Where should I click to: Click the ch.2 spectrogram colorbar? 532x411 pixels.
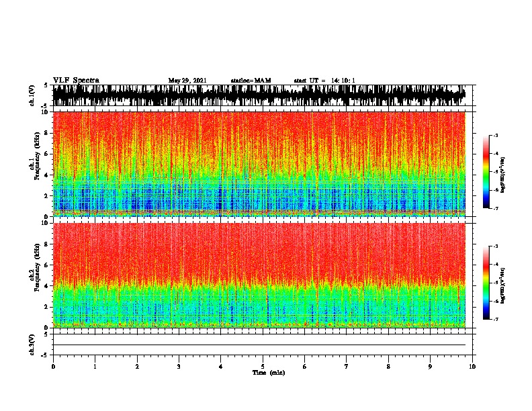click(486, 283)
